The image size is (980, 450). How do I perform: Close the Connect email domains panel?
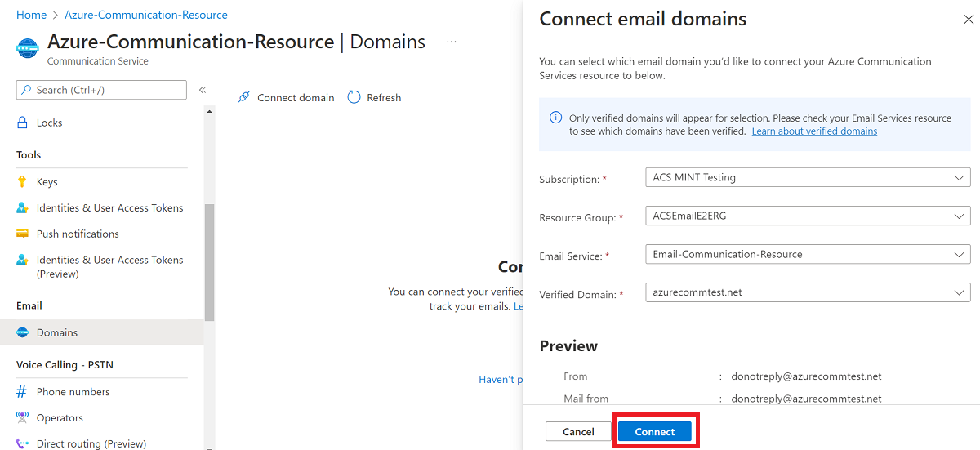[x=969, y=20]
